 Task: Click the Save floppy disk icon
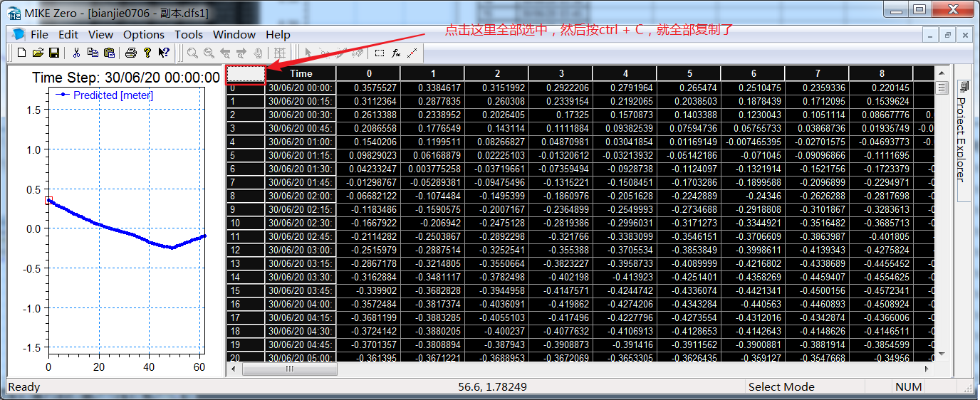pyautogui.click(x=53, y=52)
